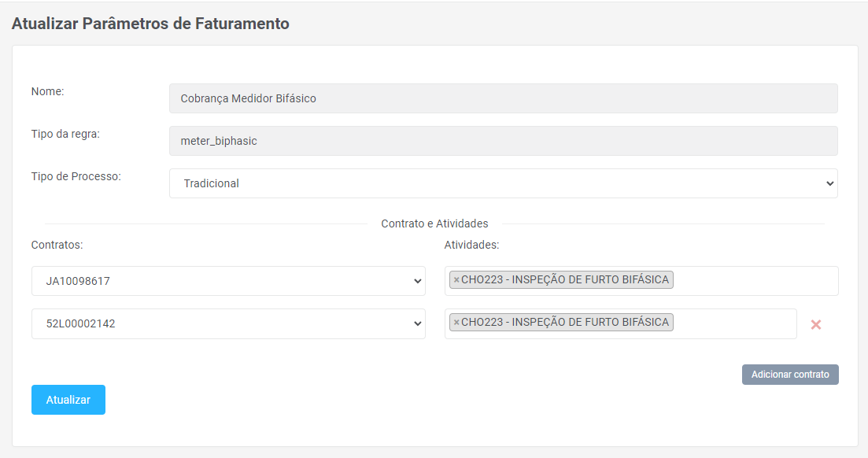This screenshot has height=458, width=868.
Task: Delete the 52L00002142 contract row
Action: click(816, 324)
